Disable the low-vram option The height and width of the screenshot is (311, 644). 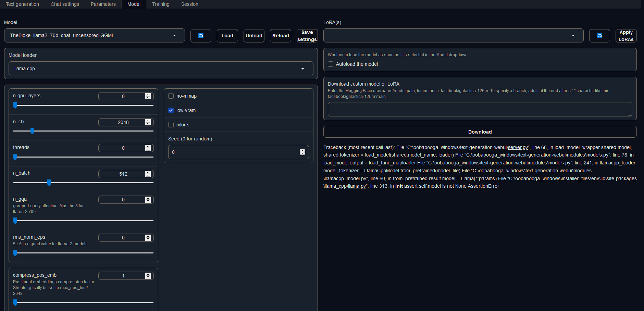click(x=171, y=110)
